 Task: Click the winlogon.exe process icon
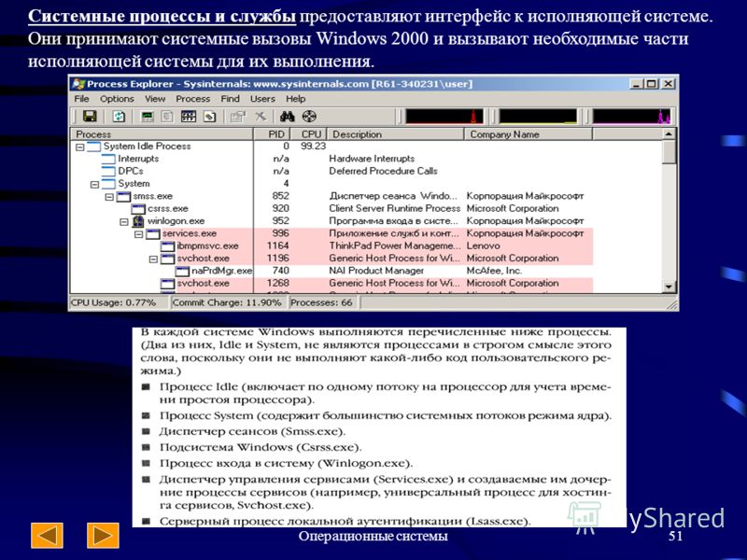point(138,221)
